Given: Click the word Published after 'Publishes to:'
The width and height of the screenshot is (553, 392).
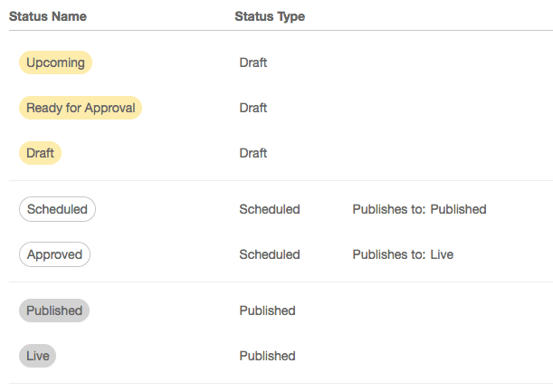Looking at the screenshot, I should pos(459,209).
